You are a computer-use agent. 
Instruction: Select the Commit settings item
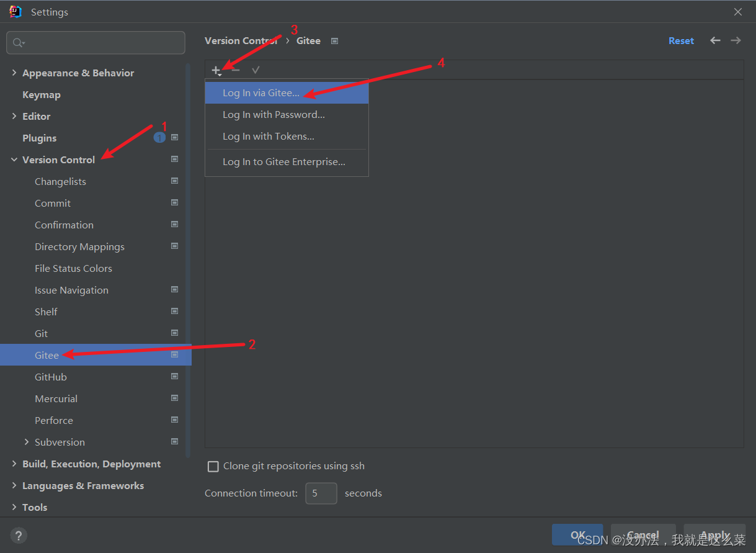tap(53, 203)
